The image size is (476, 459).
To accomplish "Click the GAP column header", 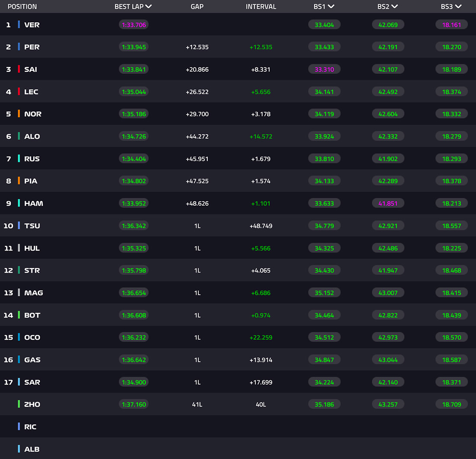I will (197, 6).
